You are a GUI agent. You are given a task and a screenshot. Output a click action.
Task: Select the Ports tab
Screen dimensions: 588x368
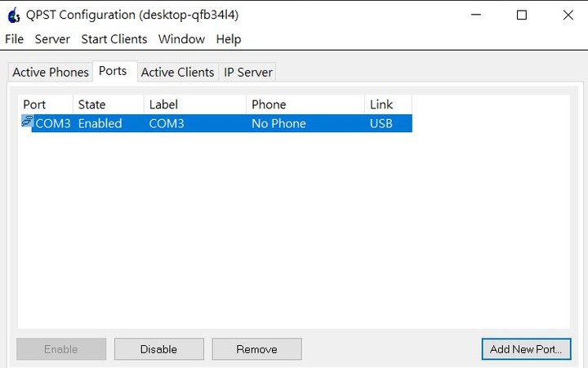[x=113, y=71]
